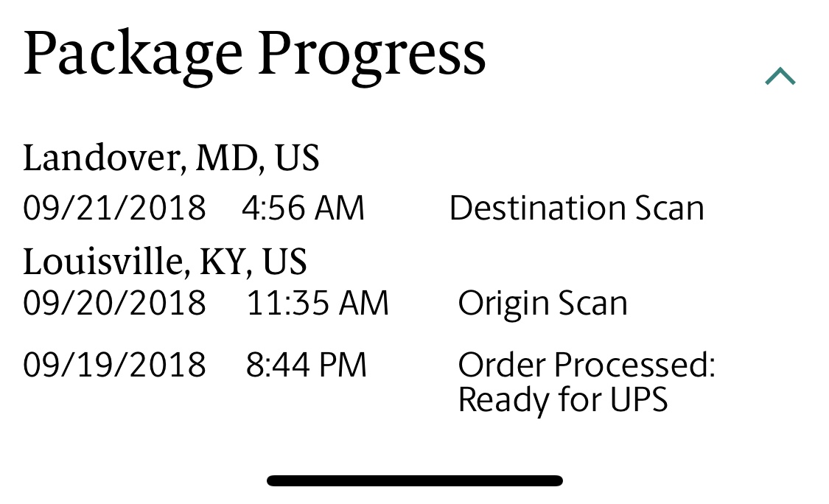Click the word Package in the heading
The height and width of the screenshot is (504, 829).
coord(133,55)
